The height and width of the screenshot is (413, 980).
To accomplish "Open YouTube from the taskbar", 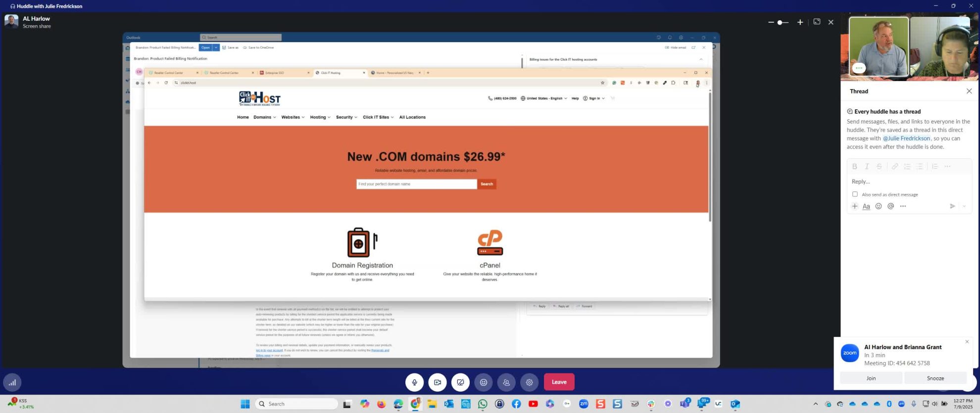I will (x=533, y=404).
